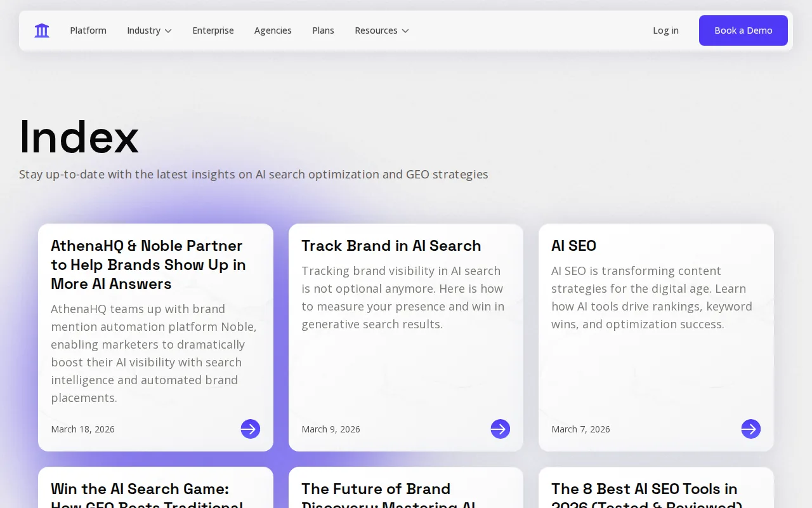Open the AthenaHQ & Noble Partner article title
Image resolution: width=812 pixels, height=508 pixels.
pos(148,265)
